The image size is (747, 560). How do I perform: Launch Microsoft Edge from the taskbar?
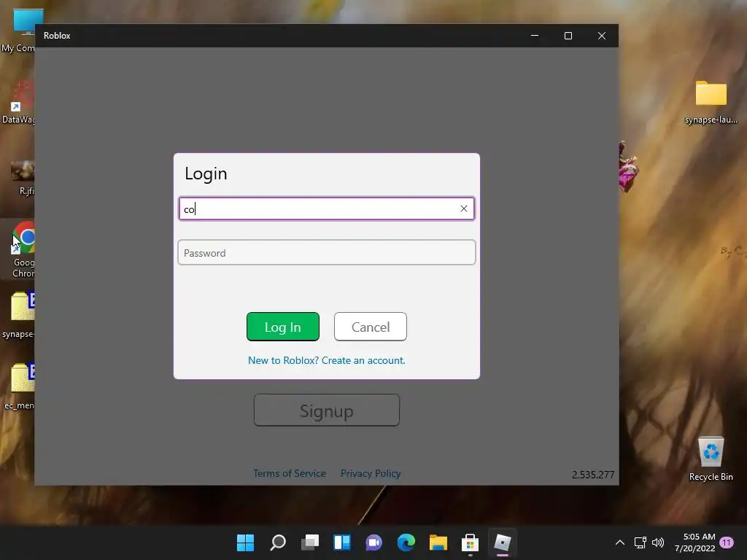406,542
